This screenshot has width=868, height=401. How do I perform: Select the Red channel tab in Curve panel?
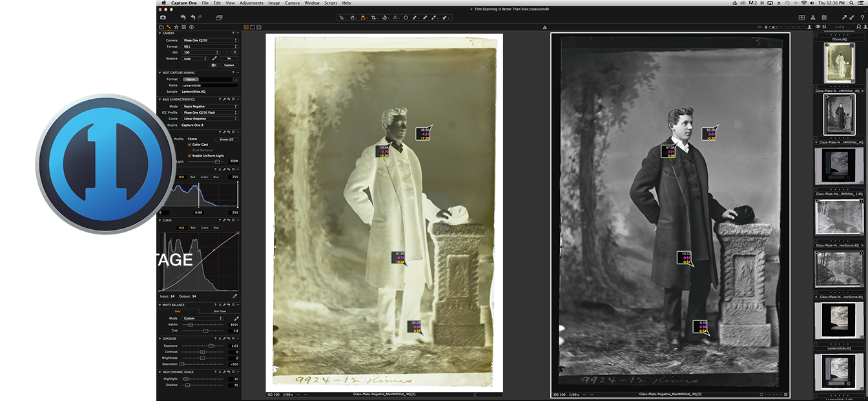tap(193, 228)
